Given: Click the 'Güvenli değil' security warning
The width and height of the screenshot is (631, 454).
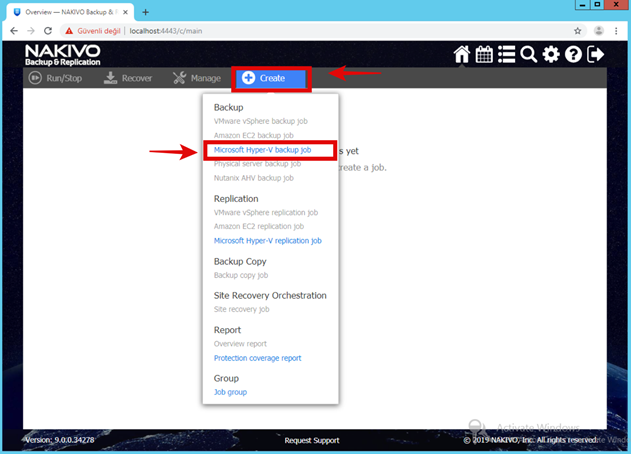Looking at the screenshot, I should click(93, 31).
